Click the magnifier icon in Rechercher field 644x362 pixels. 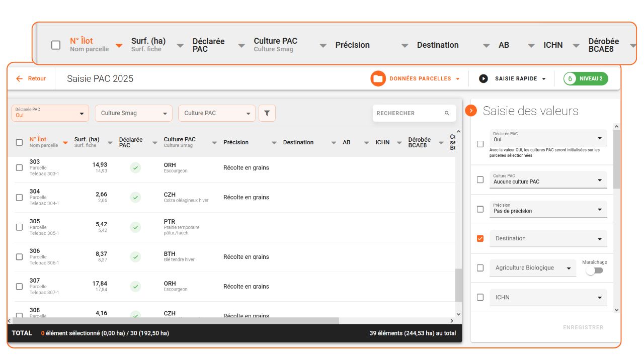(447, 114)
